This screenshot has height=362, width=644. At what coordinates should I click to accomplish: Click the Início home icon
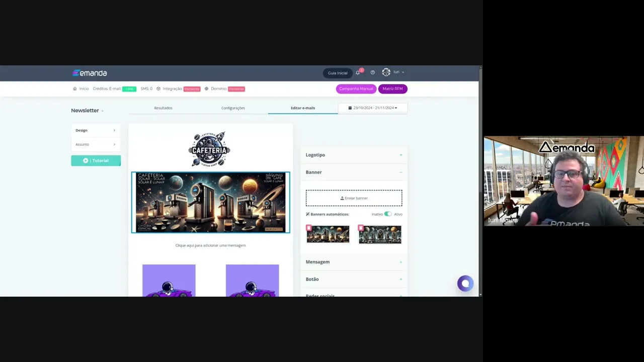point(74,88)
